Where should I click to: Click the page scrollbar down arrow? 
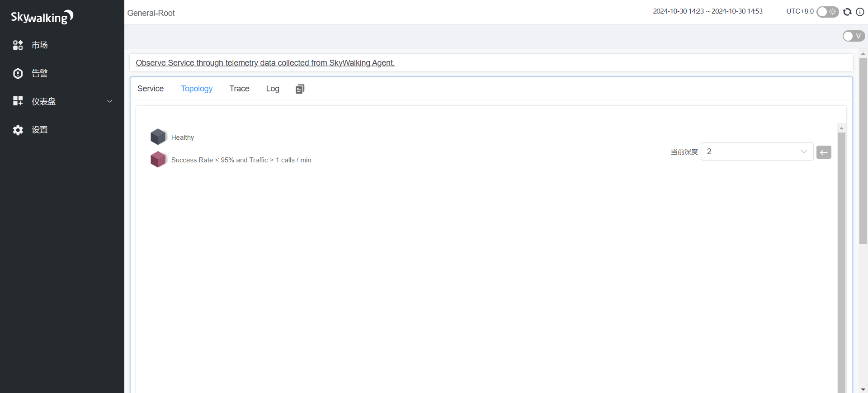pos(863,389)
